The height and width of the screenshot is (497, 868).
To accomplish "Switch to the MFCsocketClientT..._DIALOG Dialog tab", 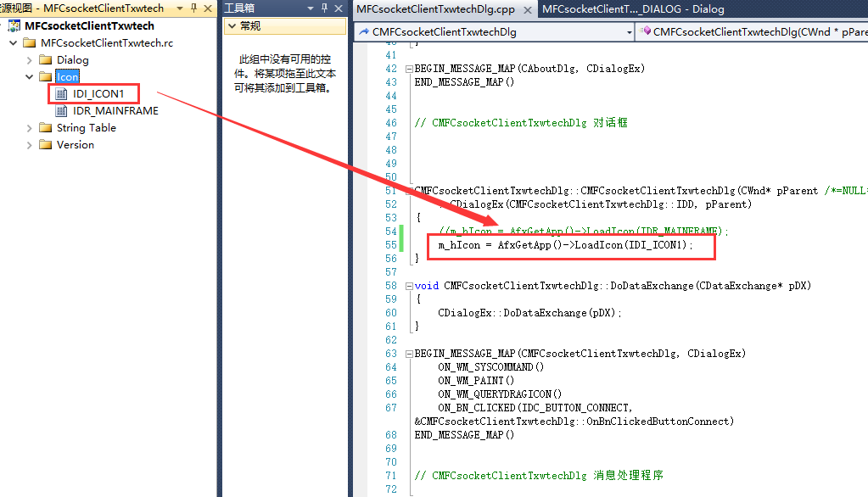I will click(x=633, y=9).
